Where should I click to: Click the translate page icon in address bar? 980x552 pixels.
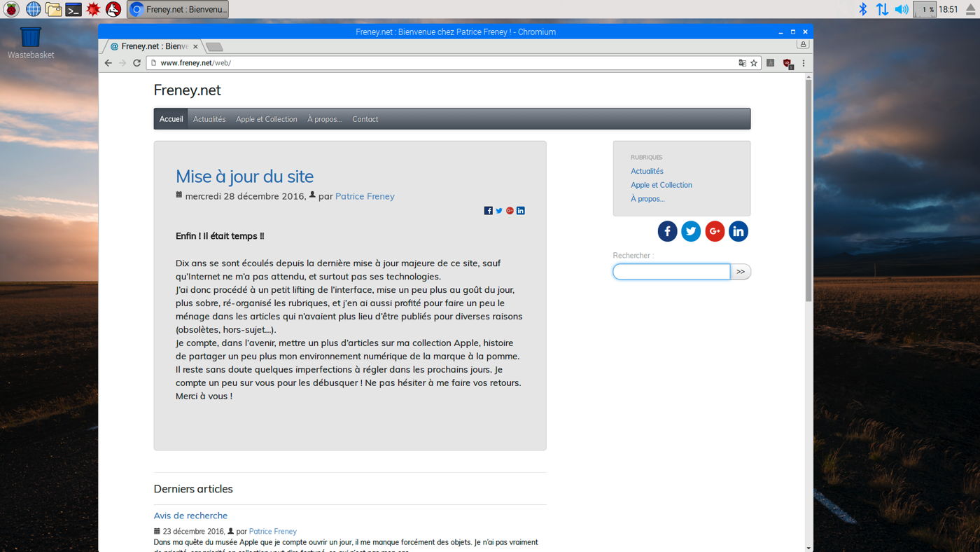click(x=742, y=62)
